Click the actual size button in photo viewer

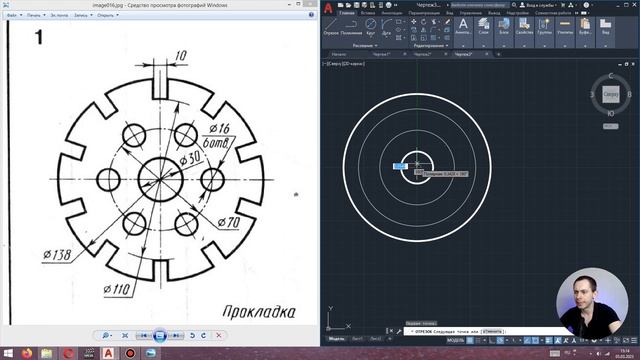click(125, 336)
